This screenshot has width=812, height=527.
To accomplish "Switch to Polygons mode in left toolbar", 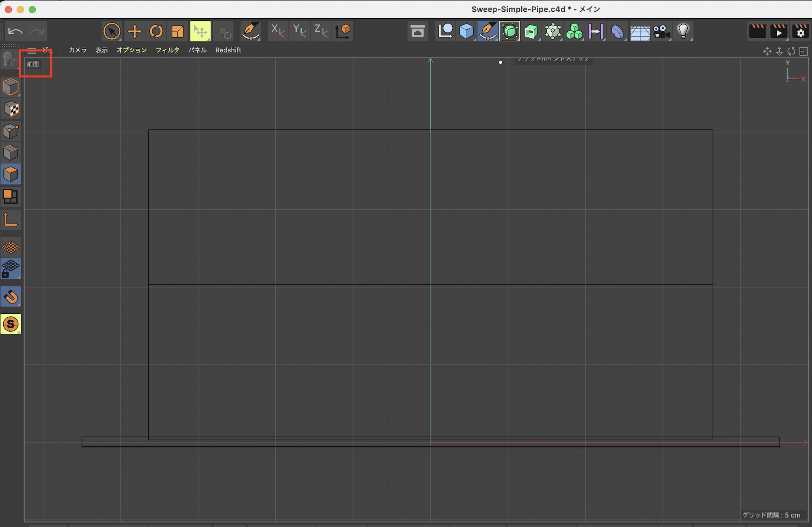I will [11, 174].
